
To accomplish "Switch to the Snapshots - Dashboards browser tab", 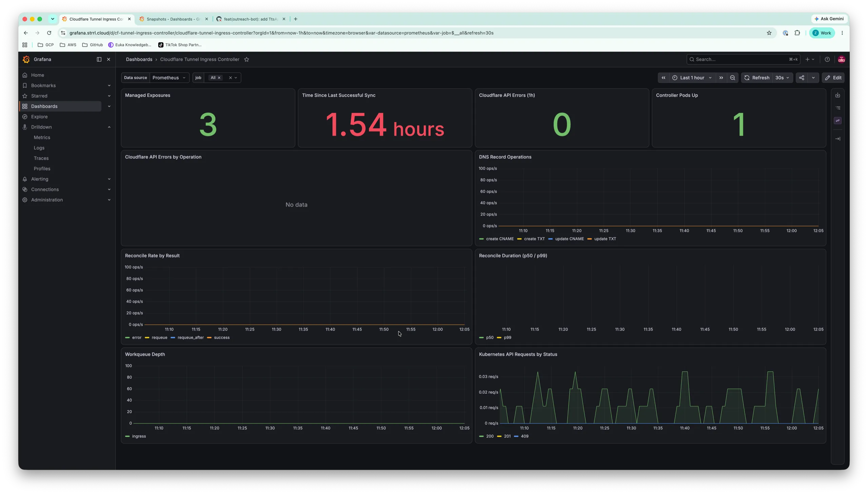I will [x=173, y=19].
